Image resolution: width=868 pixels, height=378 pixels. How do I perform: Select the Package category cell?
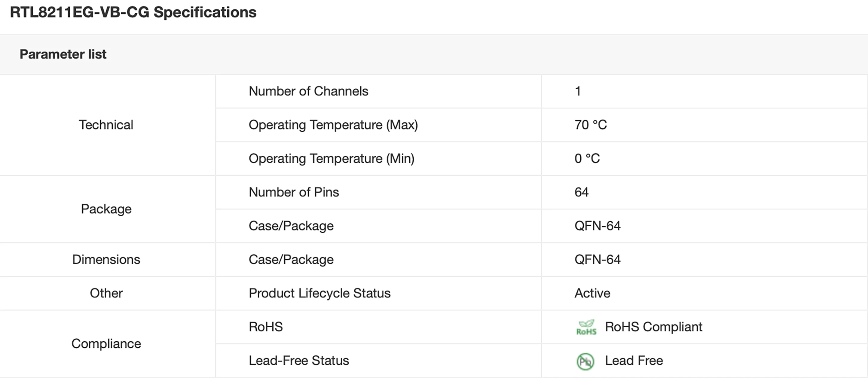pos(106,209)
